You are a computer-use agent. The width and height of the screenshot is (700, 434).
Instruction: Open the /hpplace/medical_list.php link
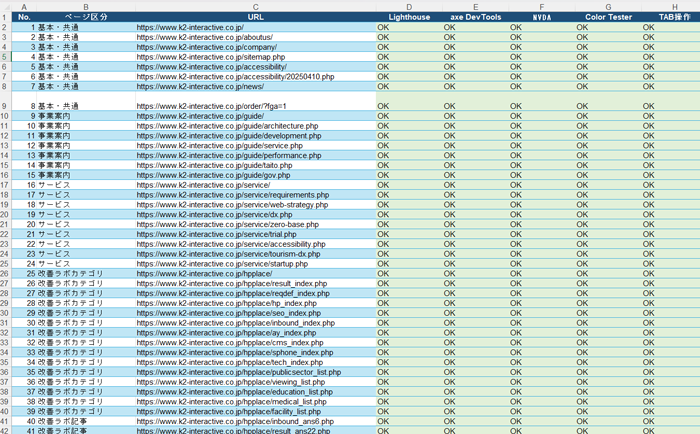(x=232, y=401)
